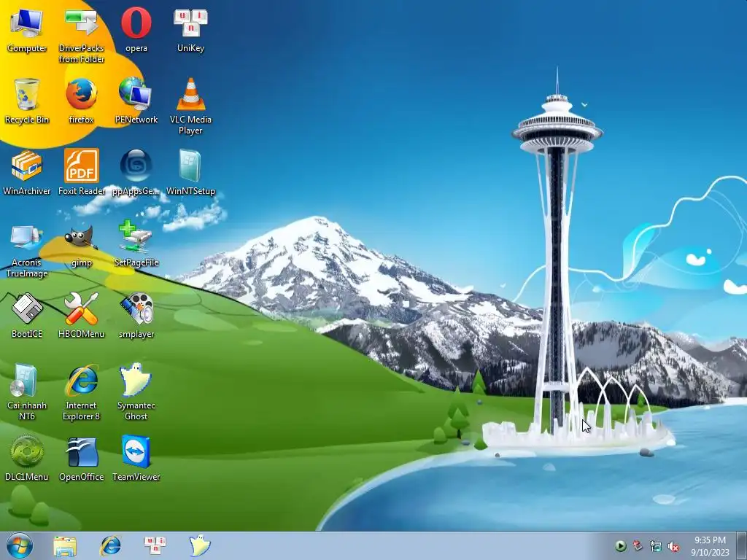
Task: Click the UniKey desktop icon
Action: [x=190, y=29]
